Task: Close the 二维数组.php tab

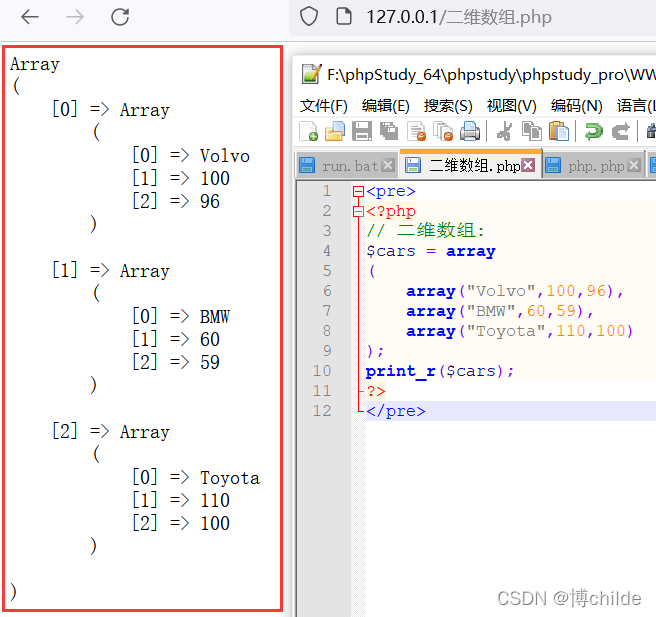Action: pos(529,165)
